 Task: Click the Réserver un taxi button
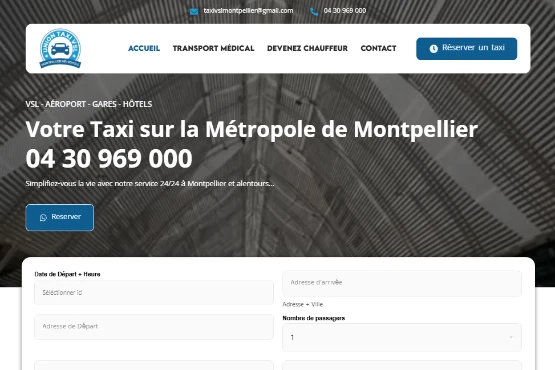tap(467, 49)
